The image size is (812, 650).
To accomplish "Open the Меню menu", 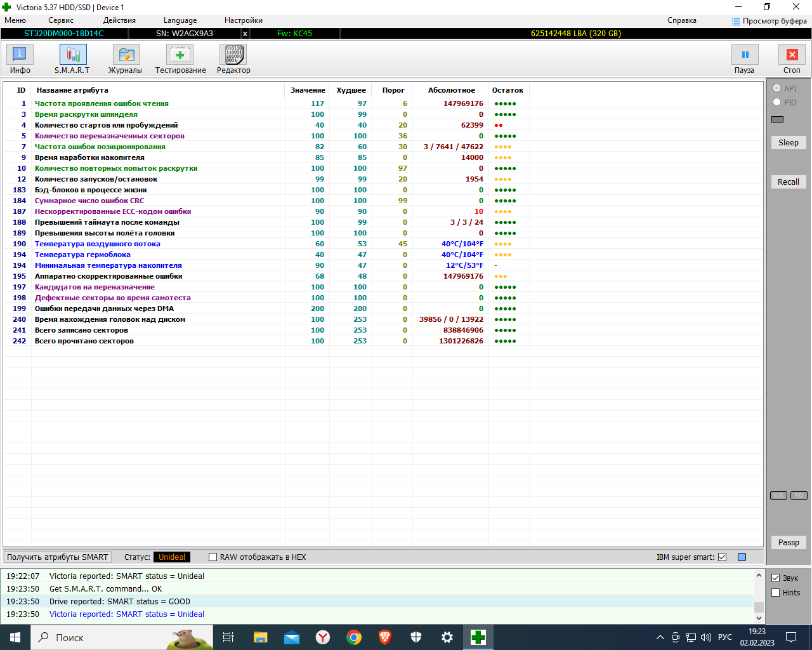I will pos(15,20).
